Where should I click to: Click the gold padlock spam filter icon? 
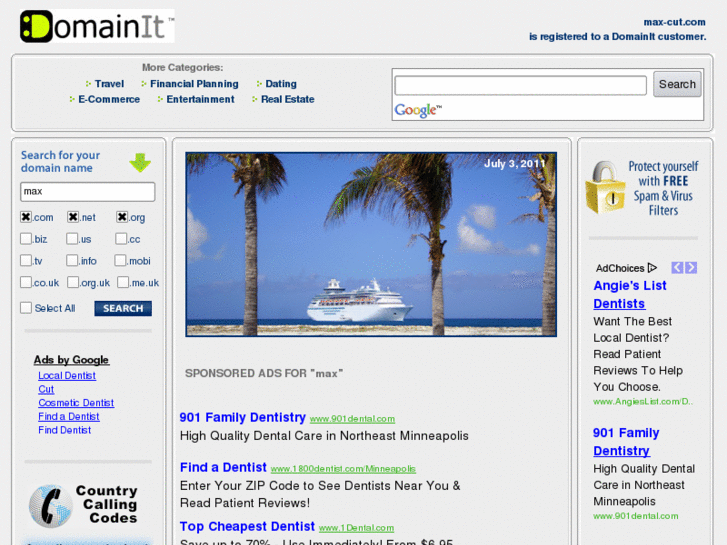point(606,188)
